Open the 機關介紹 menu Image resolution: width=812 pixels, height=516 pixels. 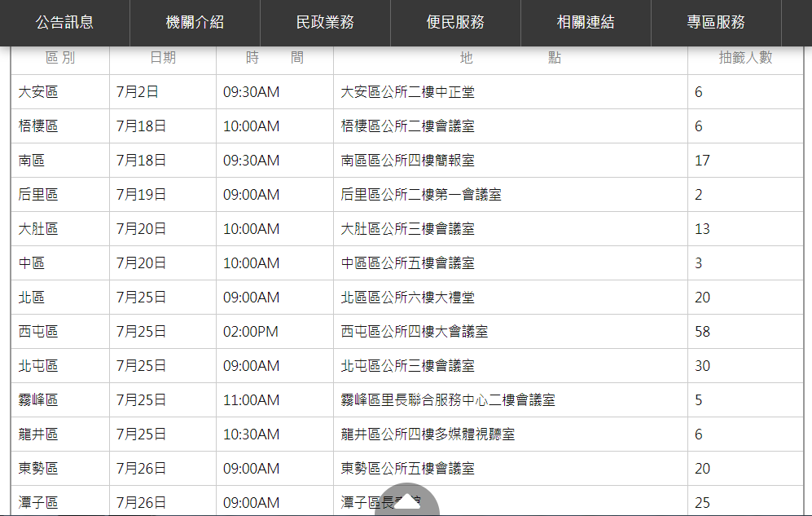point(195,22)
